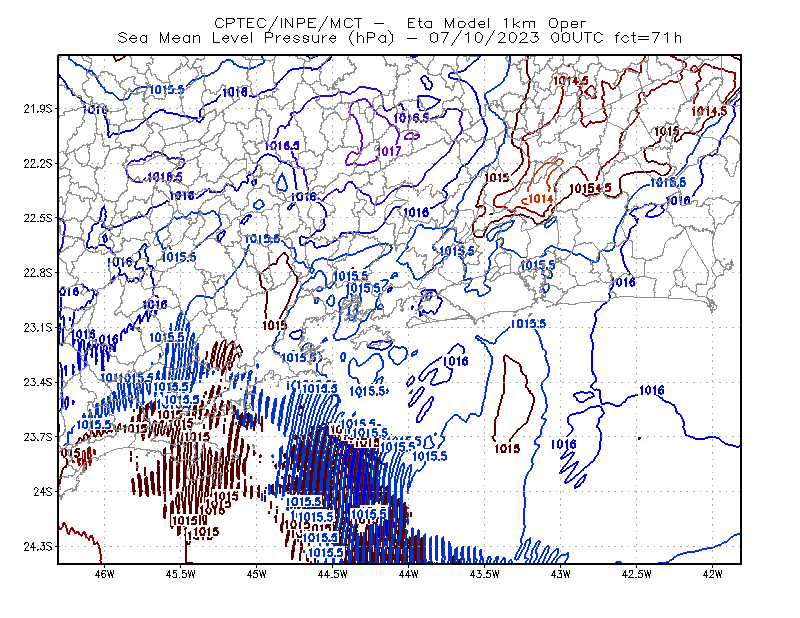800x618 pixels.
Task: Click the Eta Model title line
Action: pyautogui.click(x=400, y=23)
